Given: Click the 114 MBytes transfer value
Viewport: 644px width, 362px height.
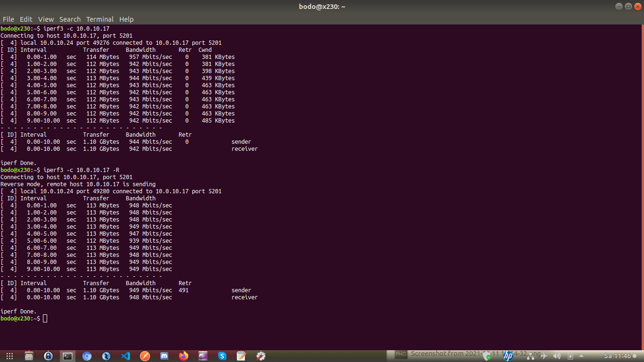Looking at the screenshot, I should point(103,57).
